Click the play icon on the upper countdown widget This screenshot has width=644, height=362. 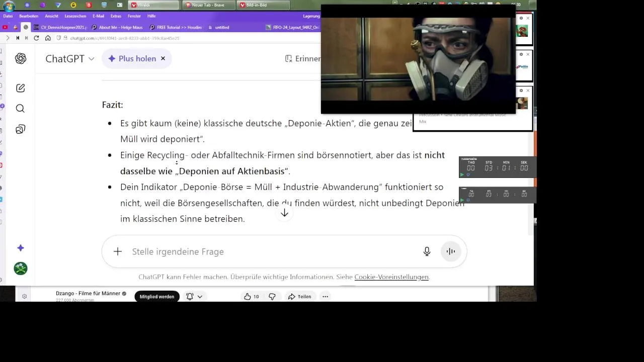(462, 175)
